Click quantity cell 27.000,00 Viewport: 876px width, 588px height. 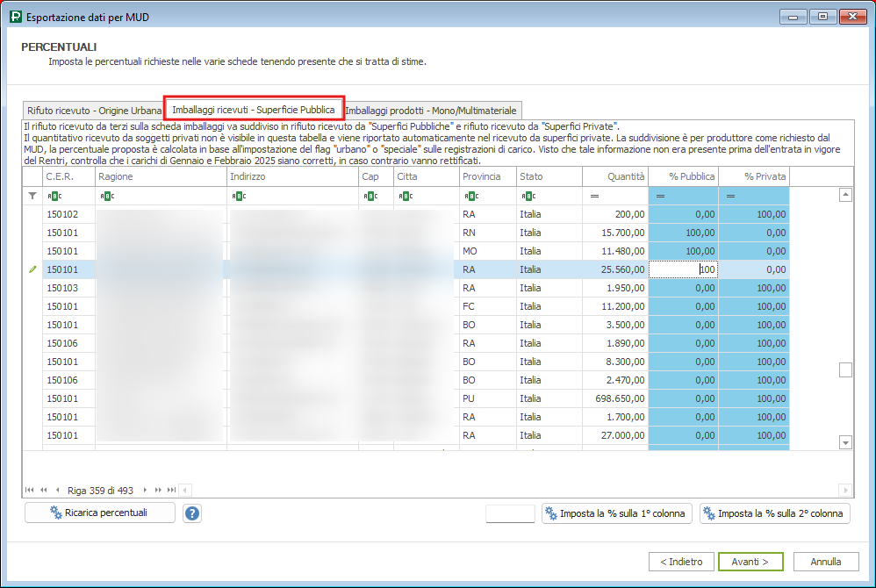[615, 435]
